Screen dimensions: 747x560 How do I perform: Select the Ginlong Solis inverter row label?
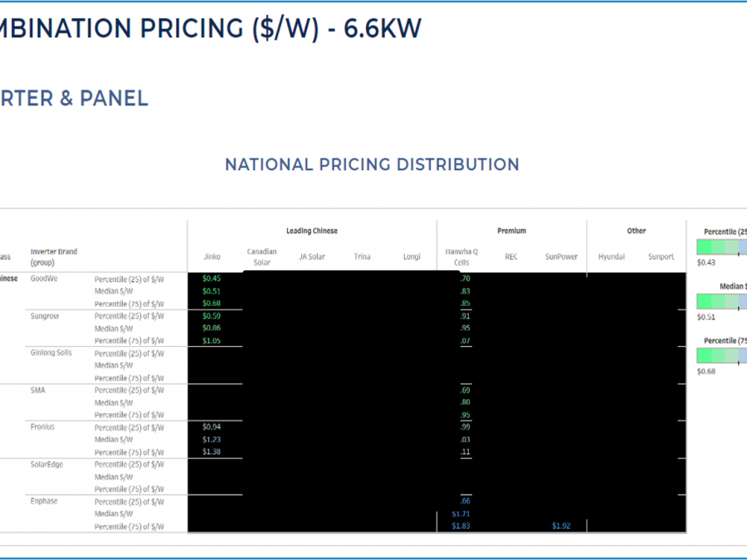tap(51, 353)
